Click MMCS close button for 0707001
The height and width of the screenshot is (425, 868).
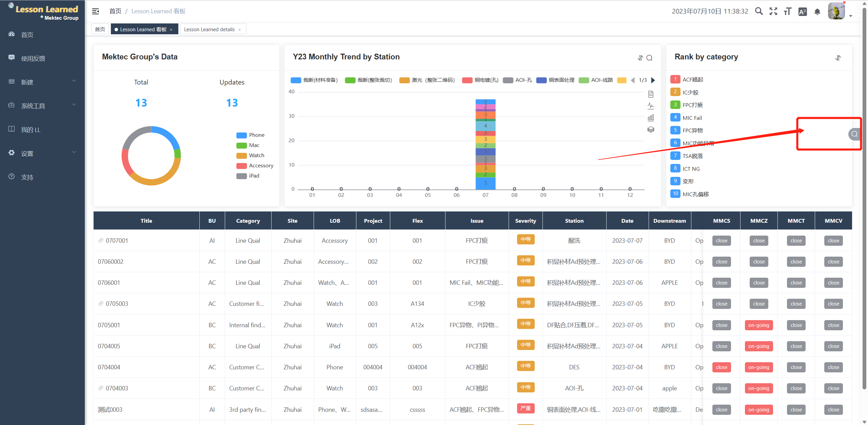click(722, 241)
